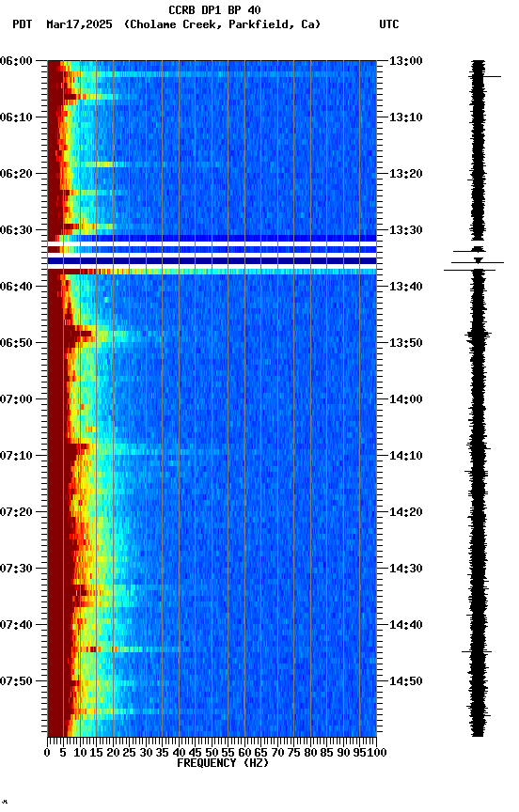The width and height of the screenshot is (519, 812).
Task: Click the '07:40' PDT time label
Action: 16,625
